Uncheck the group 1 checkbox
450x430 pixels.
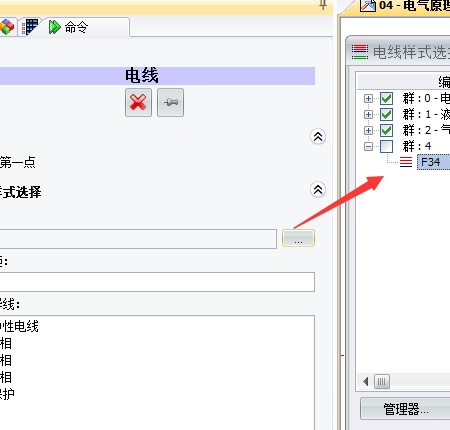pos(387,114)
